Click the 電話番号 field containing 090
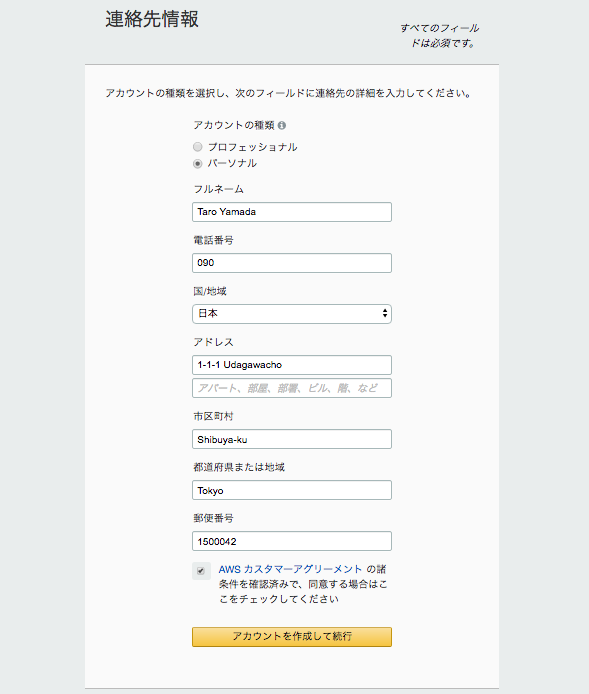Image resolution: width=589 pixels, height=694 pixels. point(292,263)
